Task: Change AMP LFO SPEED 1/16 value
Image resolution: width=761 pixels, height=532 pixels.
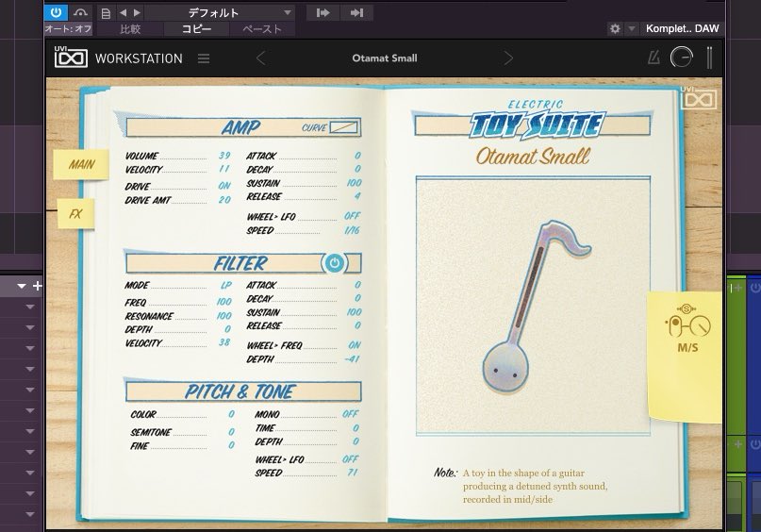Action: [x=352, y=230]
